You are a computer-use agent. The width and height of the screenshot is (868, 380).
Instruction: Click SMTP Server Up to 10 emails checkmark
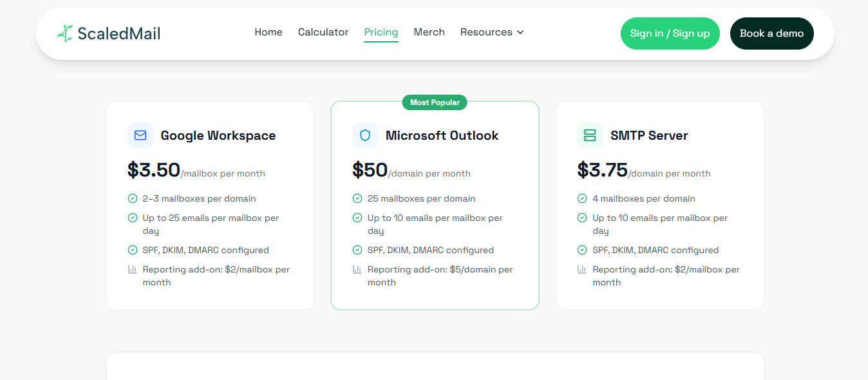[x=582, y=218]
